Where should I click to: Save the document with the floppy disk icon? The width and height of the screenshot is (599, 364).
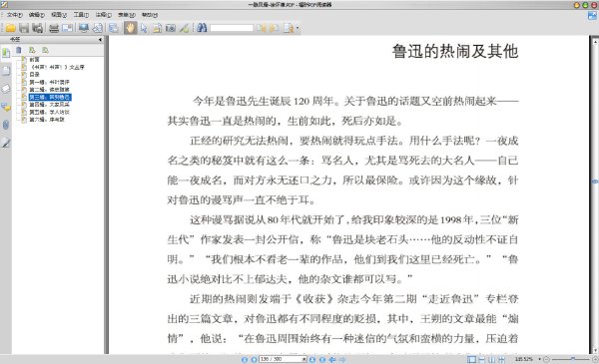pyautogui.click(x=24, y=28)
